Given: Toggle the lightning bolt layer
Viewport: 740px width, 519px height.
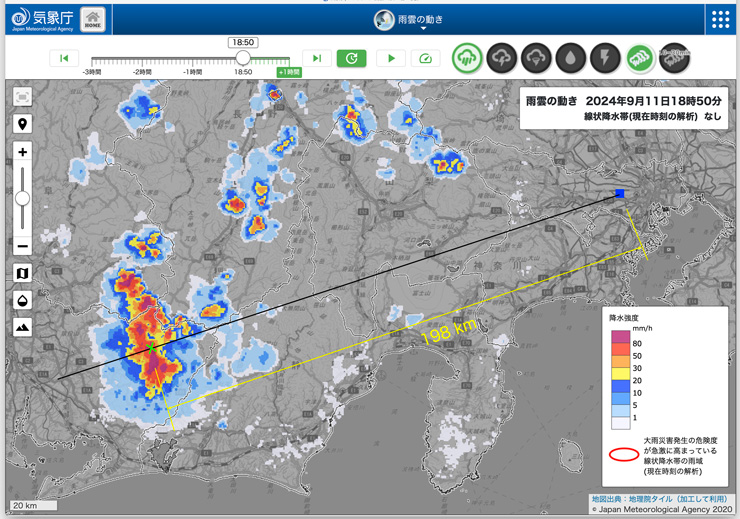Looking at the screenshot, I should 605,58.
